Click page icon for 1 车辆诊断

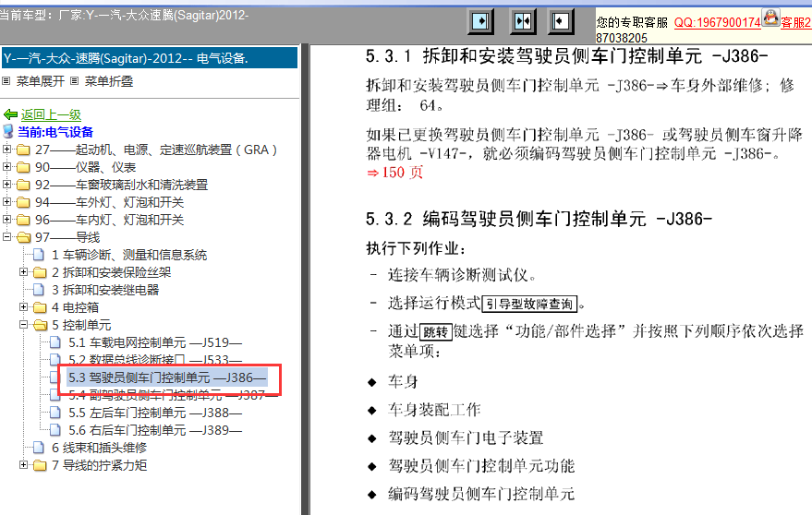coord(39,255)
